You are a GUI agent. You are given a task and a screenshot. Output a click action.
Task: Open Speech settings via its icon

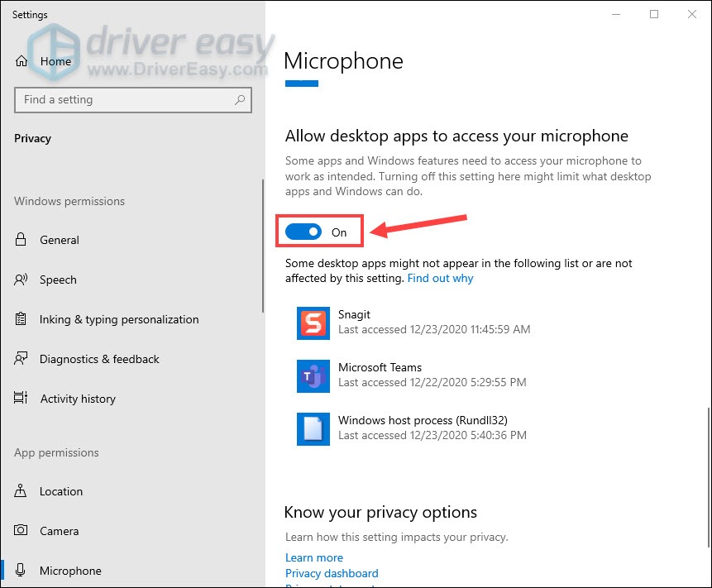click(x=21, y=280)
